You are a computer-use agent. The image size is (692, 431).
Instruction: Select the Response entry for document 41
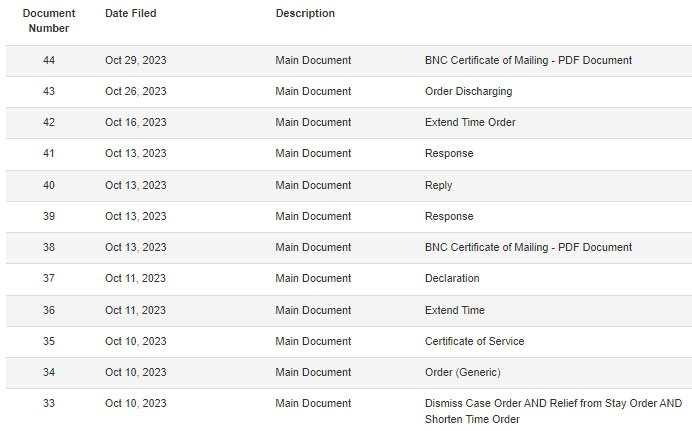click(x=449, y=154)
